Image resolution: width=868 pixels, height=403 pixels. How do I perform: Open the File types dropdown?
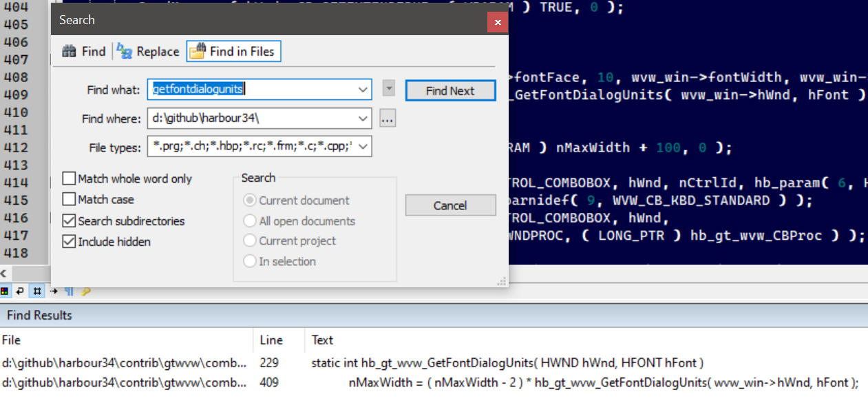click(363, 147)
